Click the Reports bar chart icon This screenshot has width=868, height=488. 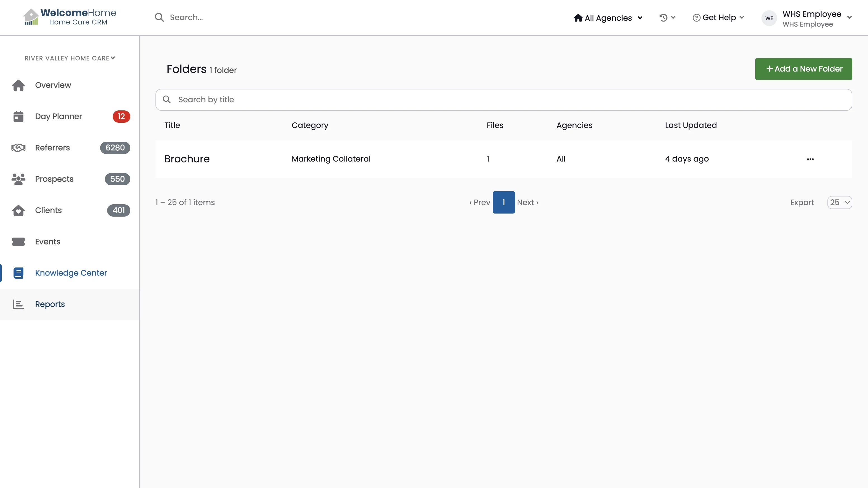pyautogui.click(x=18, y=304)
